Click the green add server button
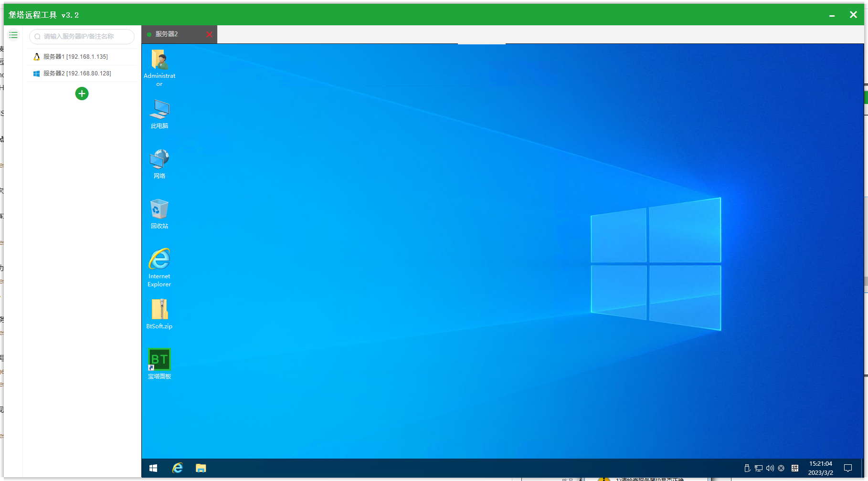868x481 pixels. [82, 94]
